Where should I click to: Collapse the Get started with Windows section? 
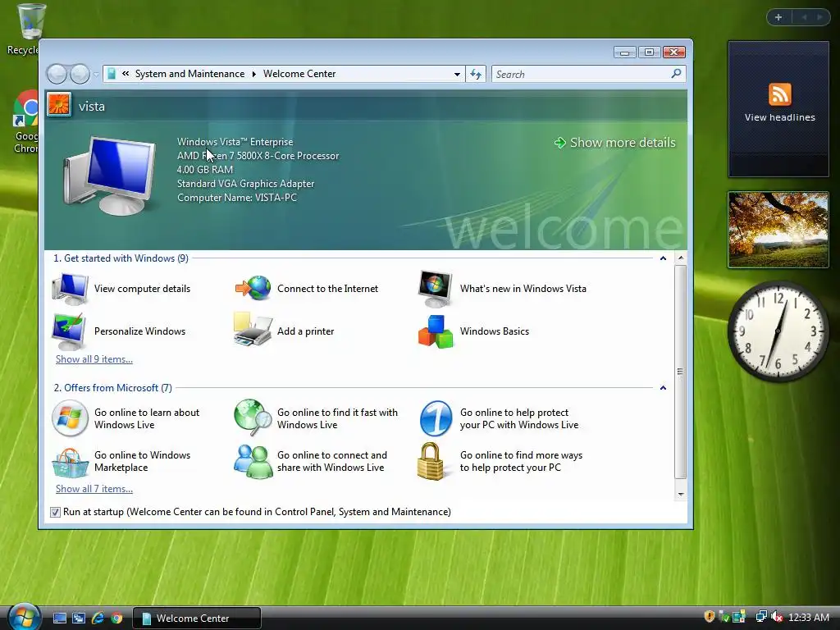(x=663, y=258)
